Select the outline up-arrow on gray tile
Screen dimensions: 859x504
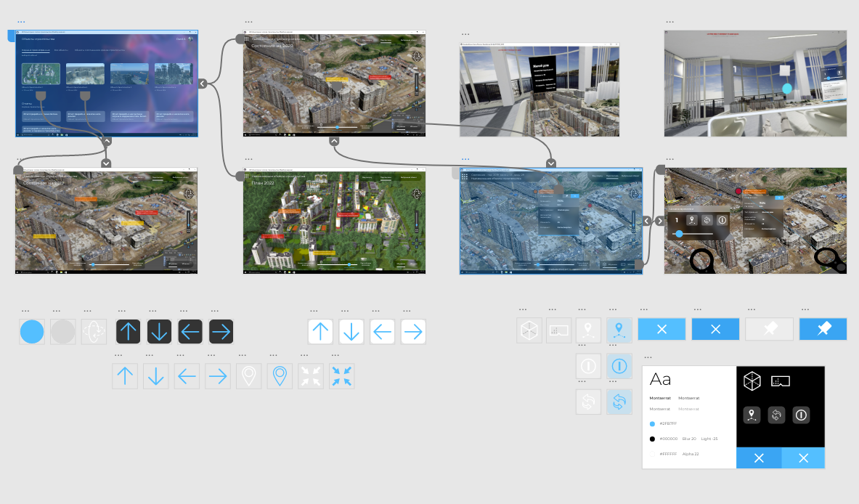pyautogui.click(x=125, y=376)
